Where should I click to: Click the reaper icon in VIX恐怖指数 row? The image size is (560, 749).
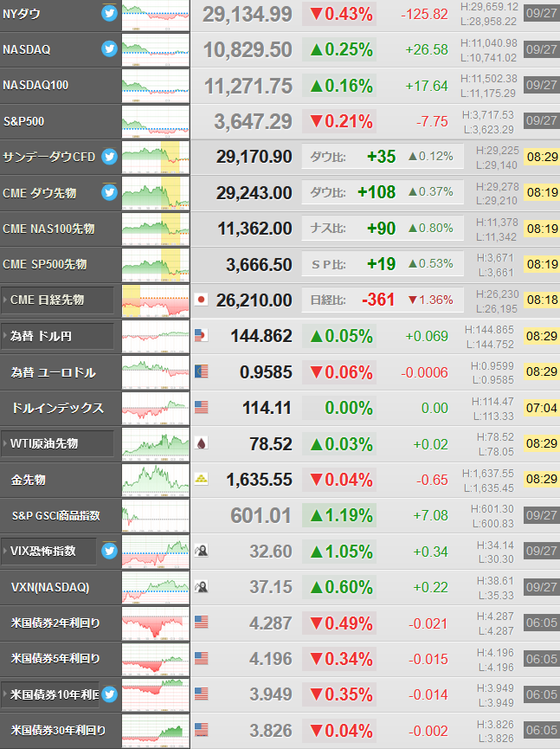pos(201,551)
